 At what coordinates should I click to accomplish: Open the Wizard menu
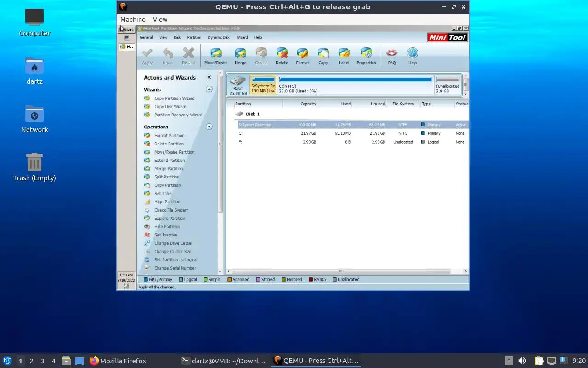242,38
